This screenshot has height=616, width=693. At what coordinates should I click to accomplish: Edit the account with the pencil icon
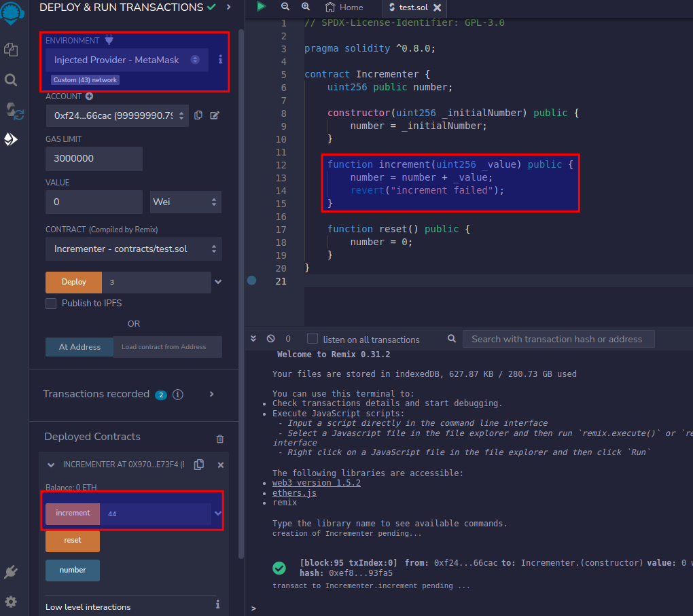(214, 115)
